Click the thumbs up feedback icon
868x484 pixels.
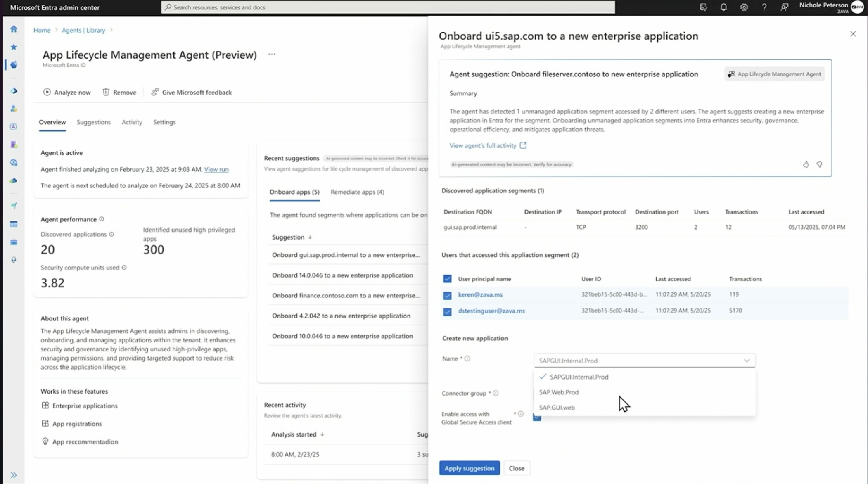point(806,164)
